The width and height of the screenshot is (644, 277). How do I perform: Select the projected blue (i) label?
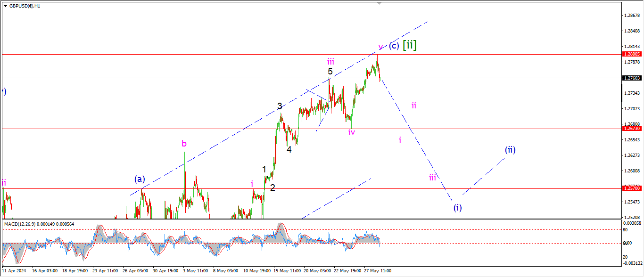[457, 207]
